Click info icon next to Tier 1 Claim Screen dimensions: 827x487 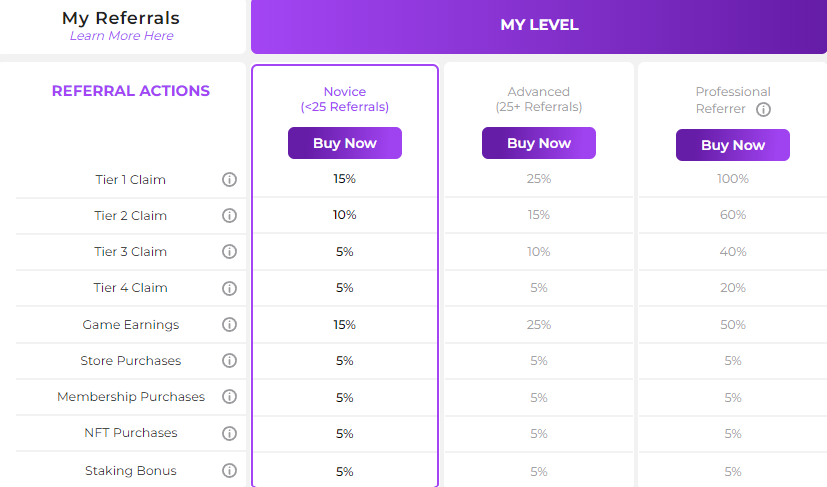pyautogui.click(x=229, y=179)
